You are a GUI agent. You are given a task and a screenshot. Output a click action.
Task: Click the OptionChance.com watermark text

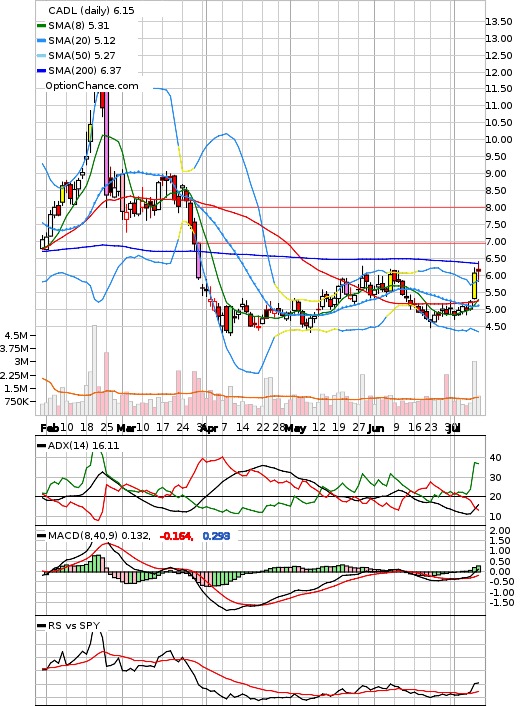click(x=92, y=86)
